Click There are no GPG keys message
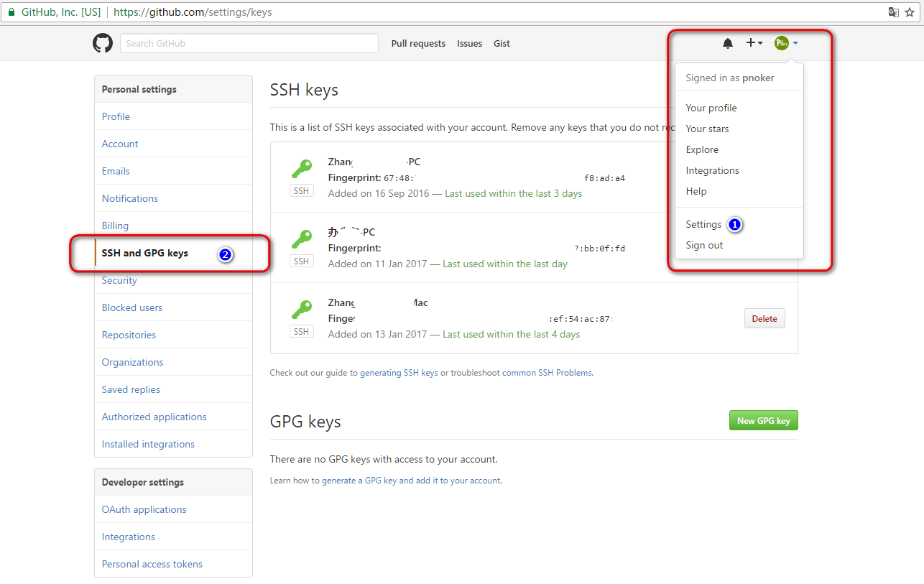924x584 pixels. [x=384, y=459]
